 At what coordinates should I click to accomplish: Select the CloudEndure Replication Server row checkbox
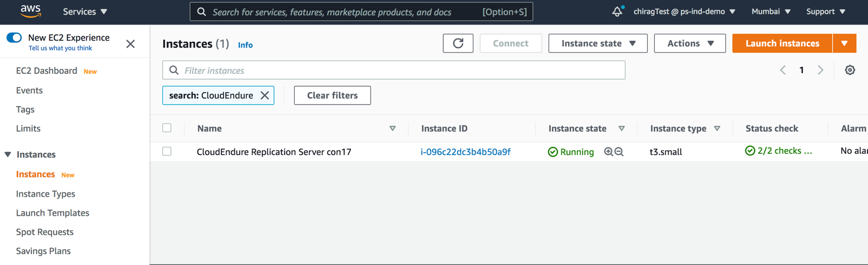pos(167,151)
